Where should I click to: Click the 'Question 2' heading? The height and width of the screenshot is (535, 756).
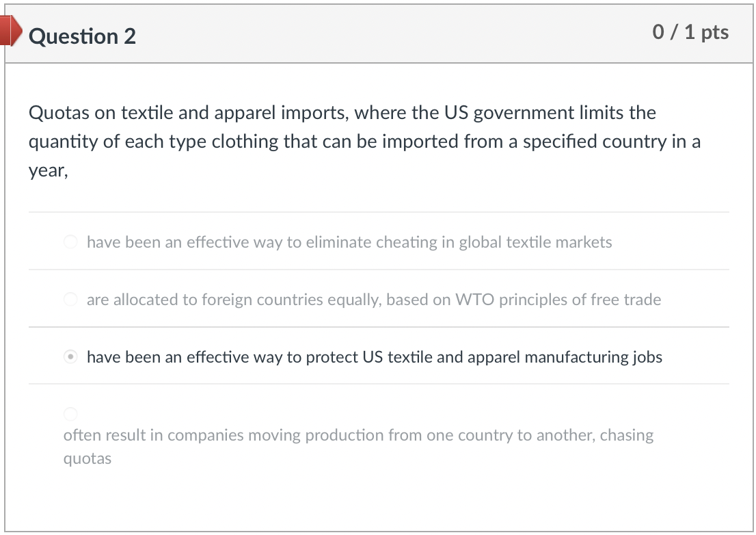click(83, 36)
